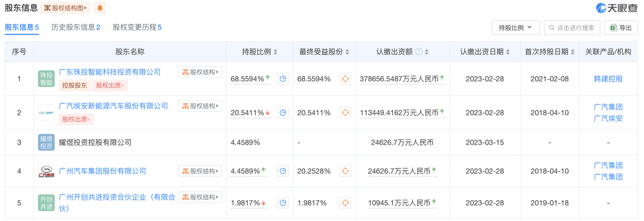Viewport: 644px width, 221px height.
Task: Open 韩建控股 related company link
Action: pos(608,79)
